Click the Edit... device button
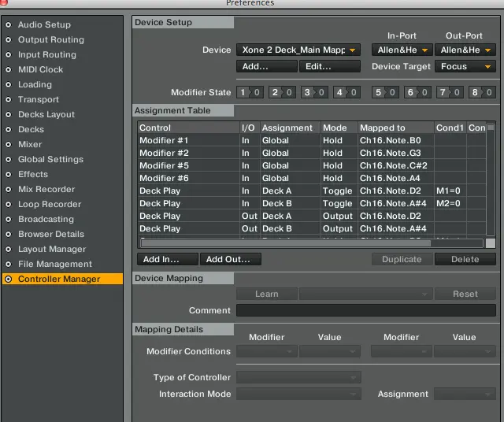Image resolution: width=504 pixels, height=422 pixels. (x=330, y=67)
